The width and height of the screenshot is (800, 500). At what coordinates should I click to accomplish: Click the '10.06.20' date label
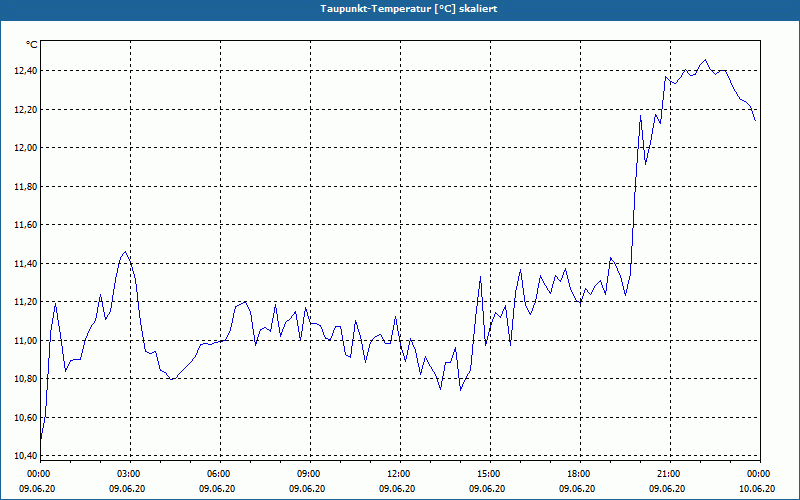(757, 489)
